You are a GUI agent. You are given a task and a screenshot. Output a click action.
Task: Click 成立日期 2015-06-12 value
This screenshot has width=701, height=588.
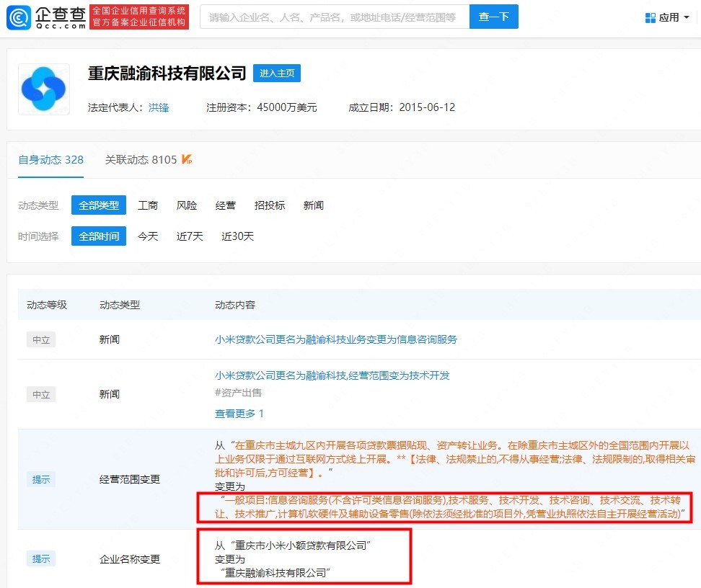pos(427,107)
